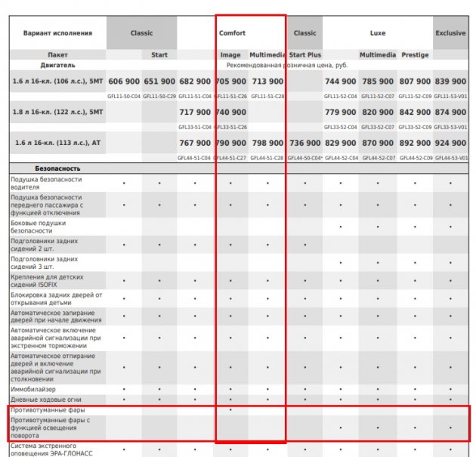476x457 pixels.
Task: Click the Comfort trim column header
Action: pos(232,33)
